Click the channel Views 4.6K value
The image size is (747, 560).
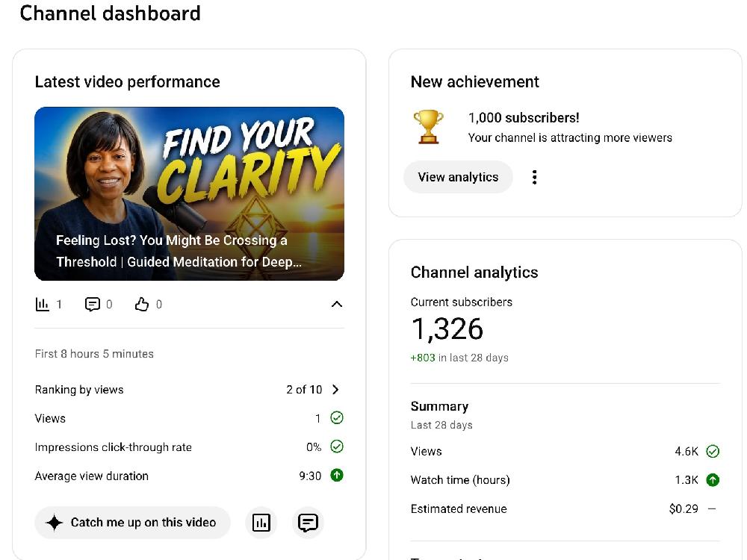[x=686, y=451]
